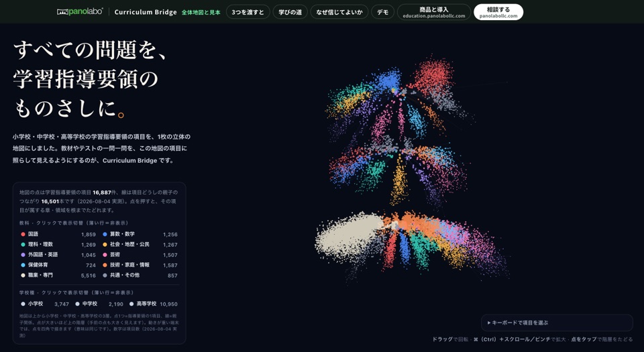Open the デモ nav item
The image size is (644, 352).
(383, 12)
